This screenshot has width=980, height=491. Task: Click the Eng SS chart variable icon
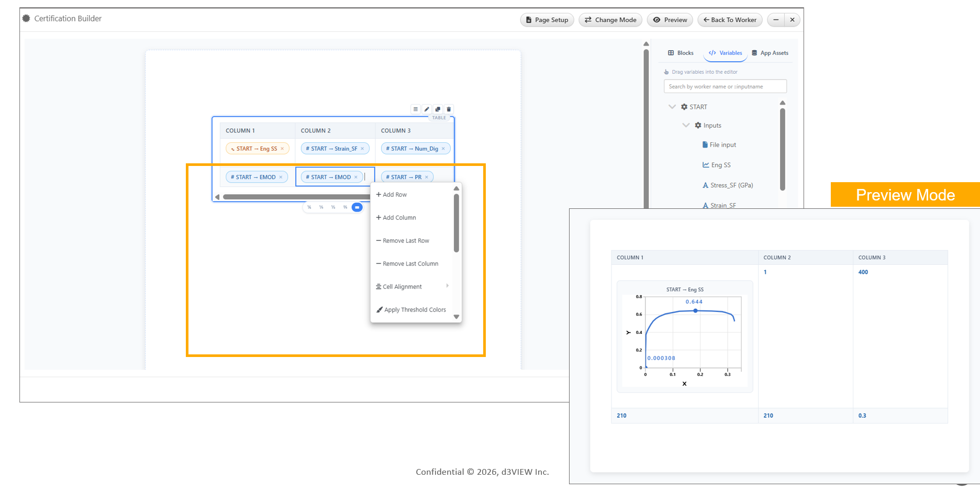click(706, 165)
